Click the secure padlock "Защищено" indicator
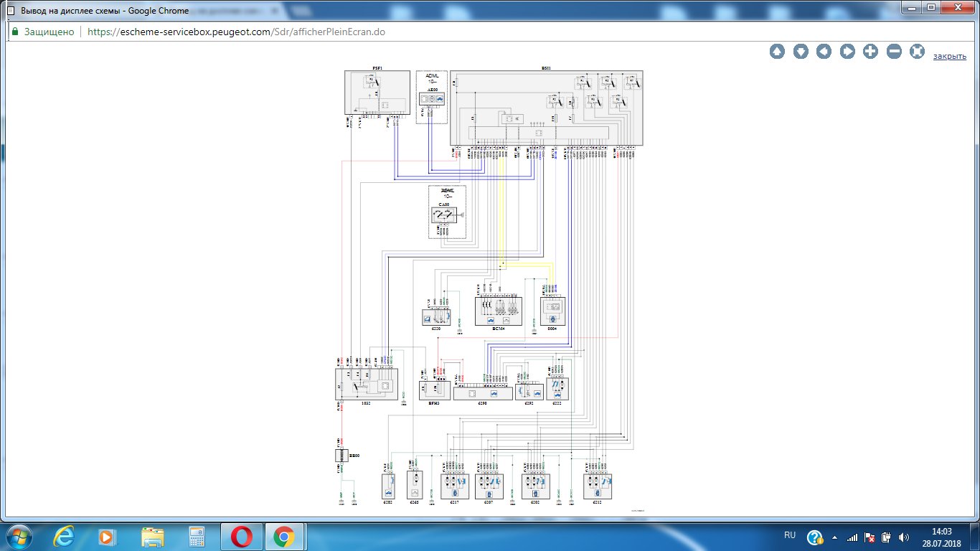 [43, 32]
